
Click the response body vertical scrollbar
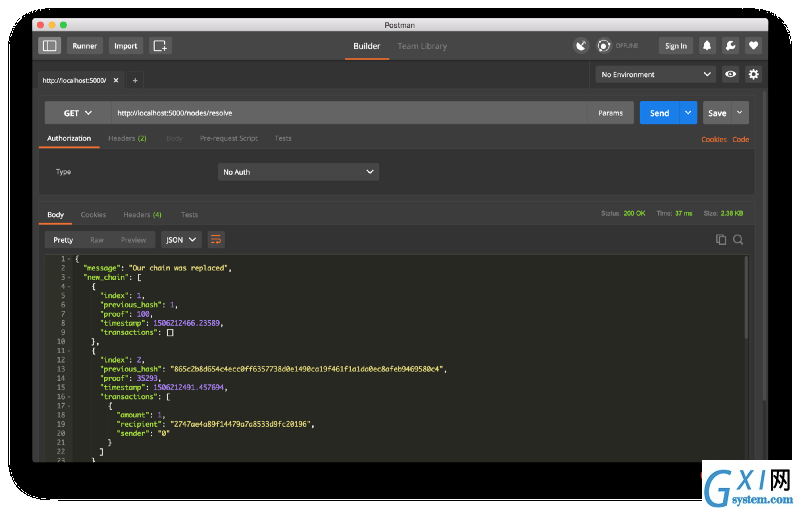point(746,297)
